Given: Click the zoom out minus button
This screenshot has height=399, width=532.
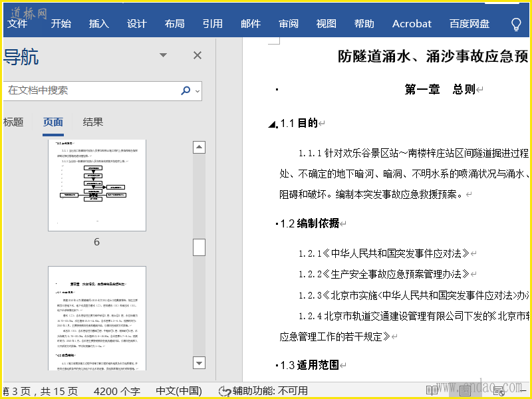Looking at the screenshot, I should pos(523,391).
